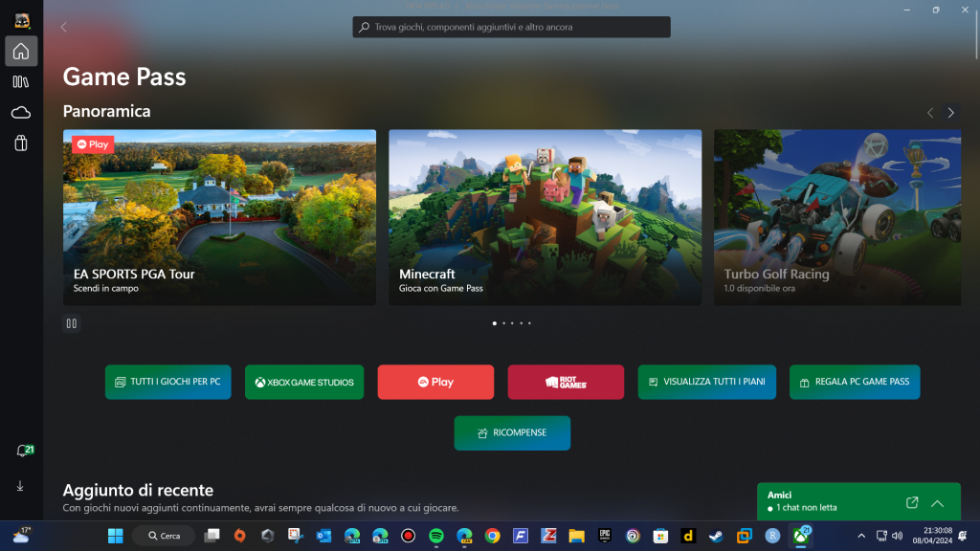Select the first carousel page dot
This screenshot has width=980, height=551.
(495, 323)
